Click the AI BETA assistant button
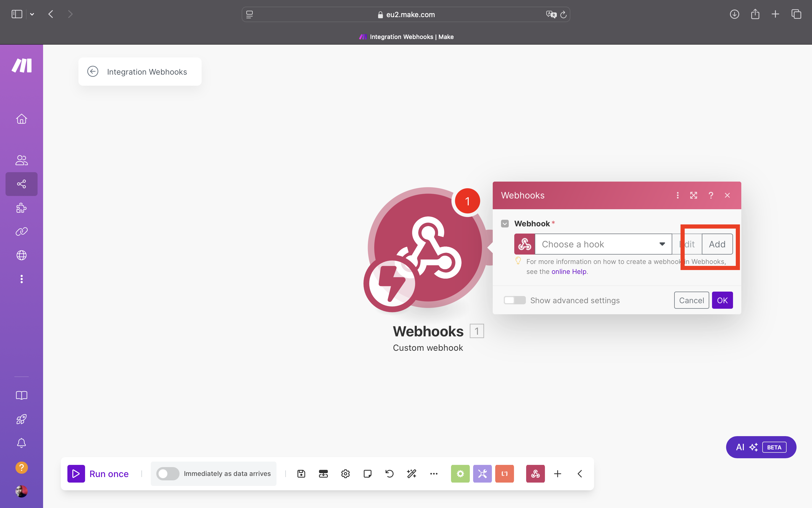Image resolution: width=812 pixels, height=508 pixels. 760,447
